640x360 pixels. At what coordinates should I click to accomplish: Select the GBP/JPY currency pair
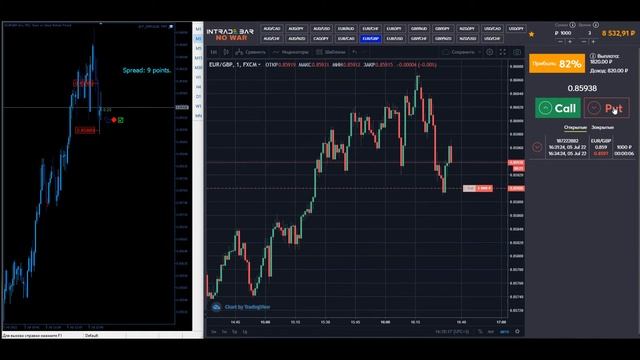(x=442, y=29)
